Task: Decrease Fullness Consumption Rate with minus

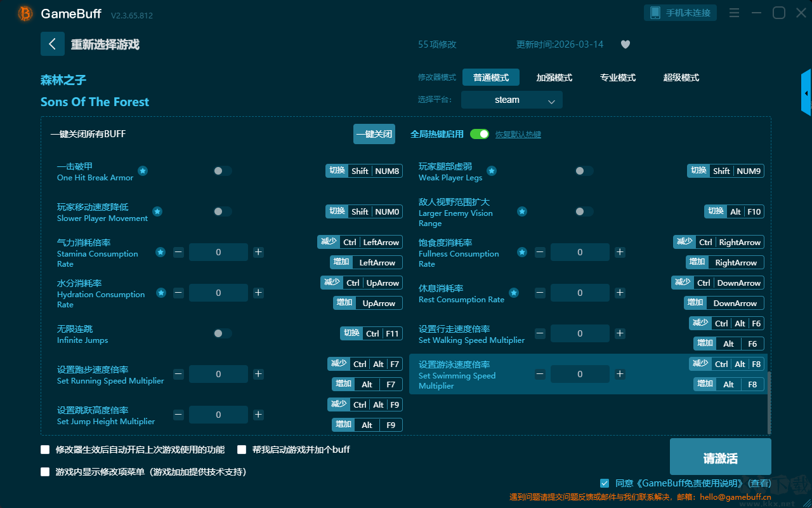Action: [x=540, y=252]
